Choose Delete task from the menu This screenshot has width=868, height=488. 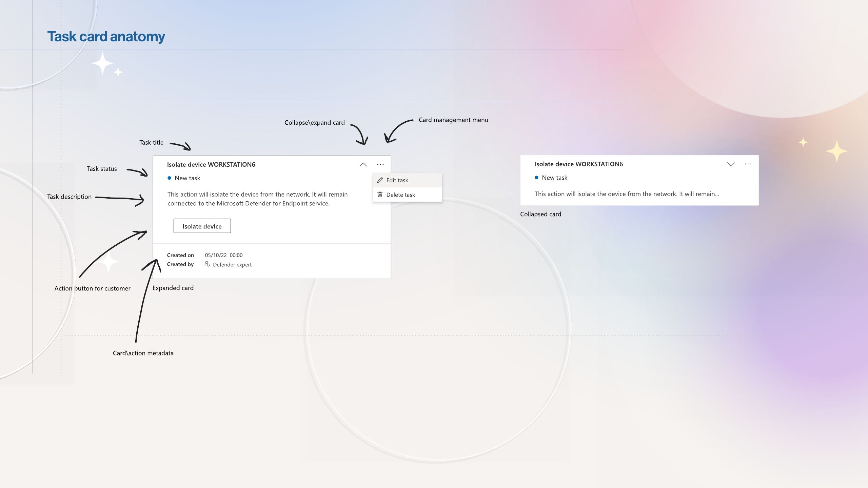tap(407, 195)
